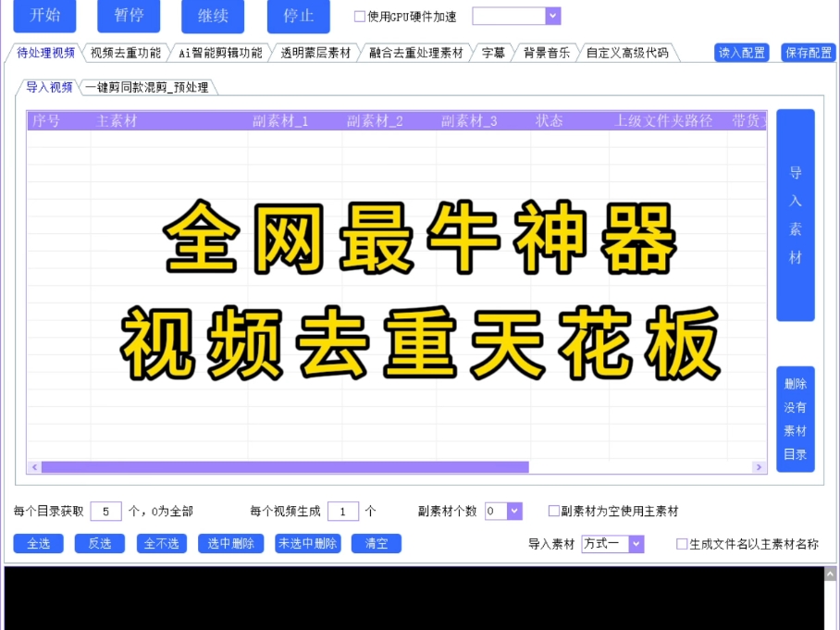
Task: Click 未选中删除 button
Action: pyautogui.click(x=307, y=543)
